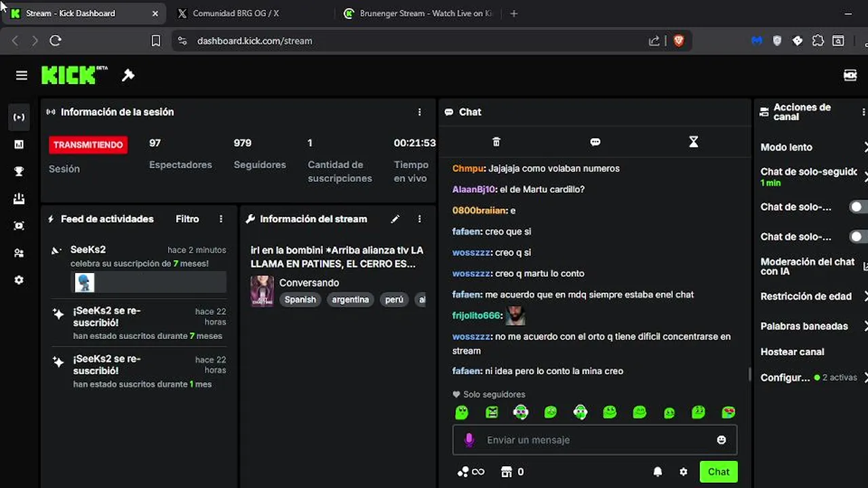Open the achievements trophy icon in the sidebar
Screen dimensions: 868x488
pyautogui.click(x=19, y=171)
